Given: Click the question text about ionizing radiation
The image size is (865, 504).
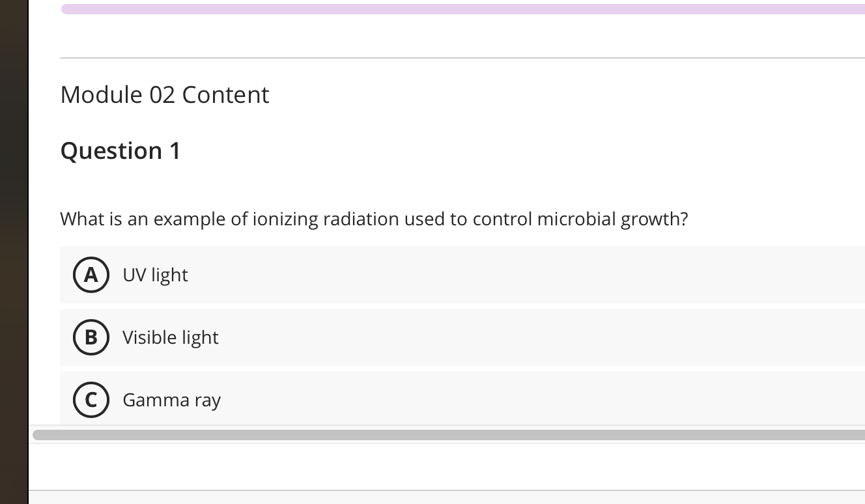Looking at the screenshot, I should point(374,219).
